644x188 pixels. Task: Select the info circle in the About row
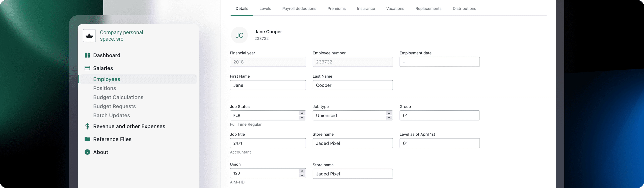[x=87, y=152]
